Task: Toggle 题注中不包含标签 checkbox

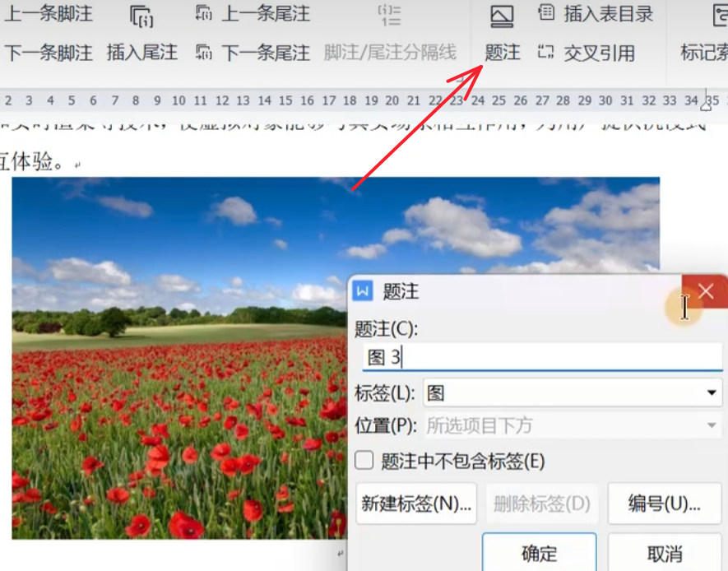Action: (x=364, y=461)
